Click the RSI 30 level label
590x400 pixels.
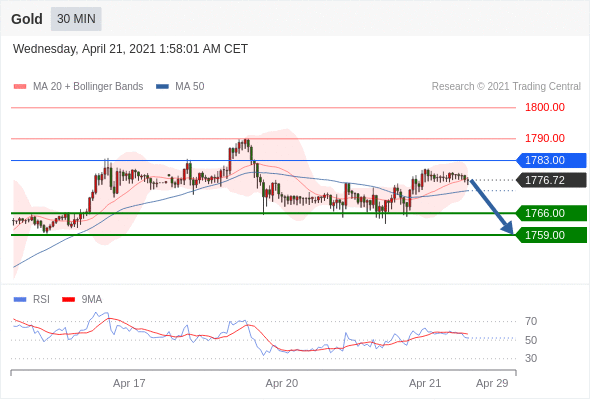[x=531, y=358]
